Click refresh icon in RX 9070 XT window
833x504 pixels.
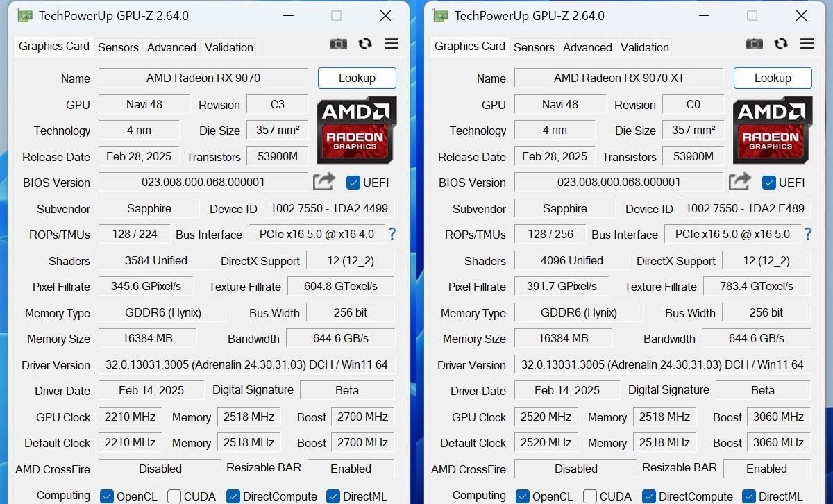(x=781, y=44)
